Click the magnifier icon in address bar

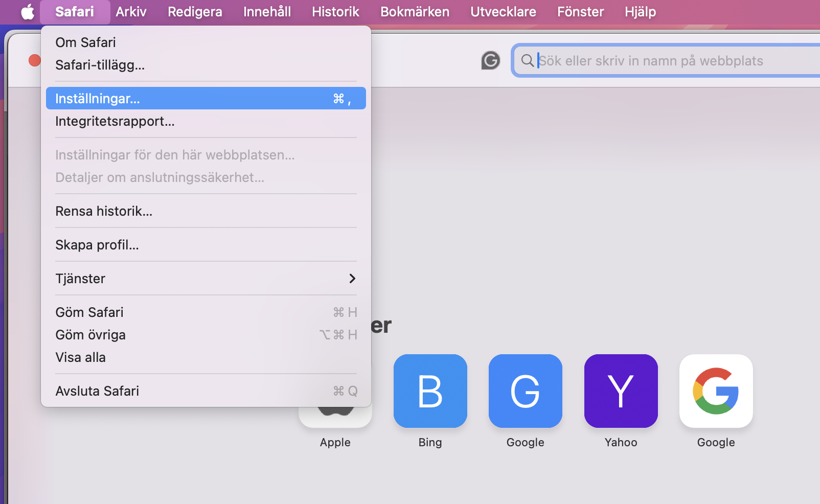coord(528,60)
